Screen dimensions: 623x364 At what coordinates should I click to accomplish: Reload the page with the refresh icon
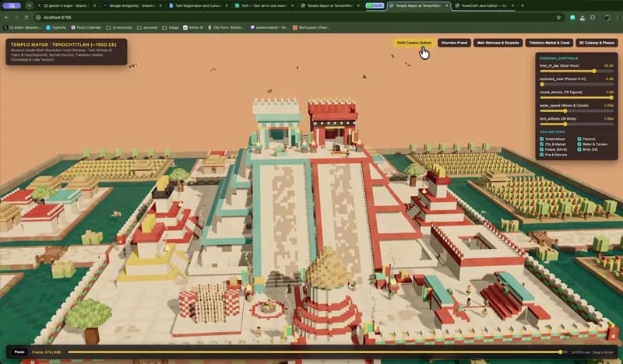tap(26, 17)
